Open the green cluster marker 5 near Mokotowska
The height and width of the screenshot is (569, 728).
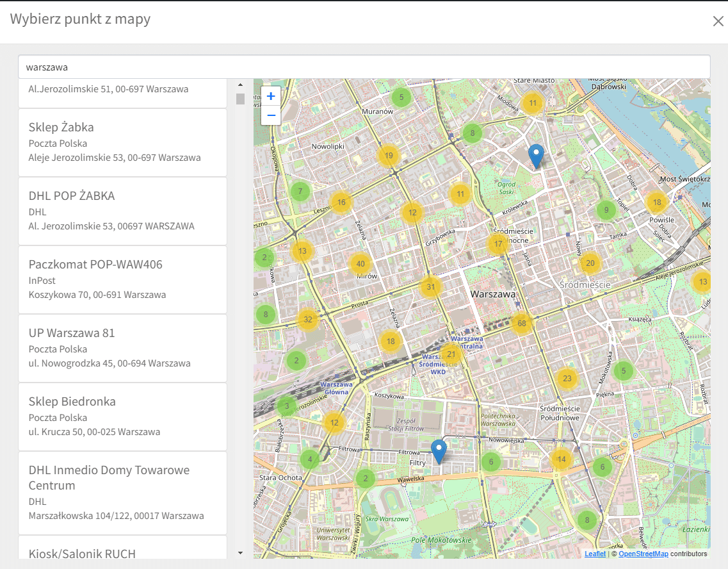(624, 370)
